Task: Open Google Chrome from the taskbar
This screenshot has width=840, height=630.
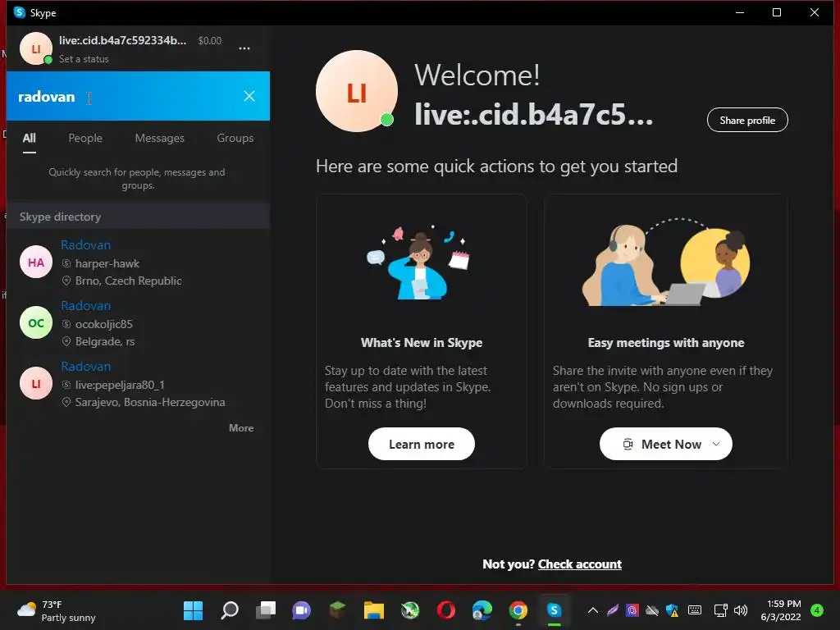Action: click(x=518, y=610)
